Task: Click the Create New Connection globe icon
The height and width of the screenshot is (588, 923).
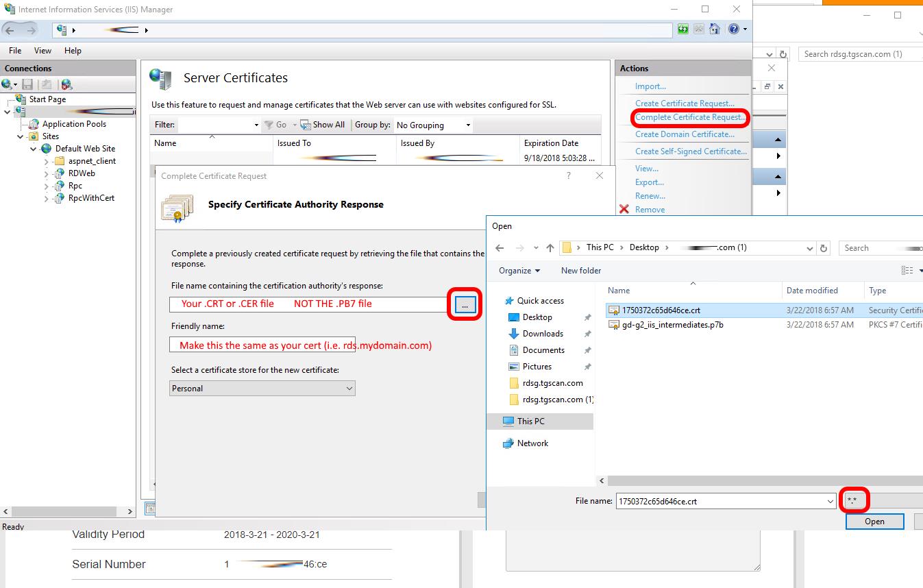Action: point(8,84)
